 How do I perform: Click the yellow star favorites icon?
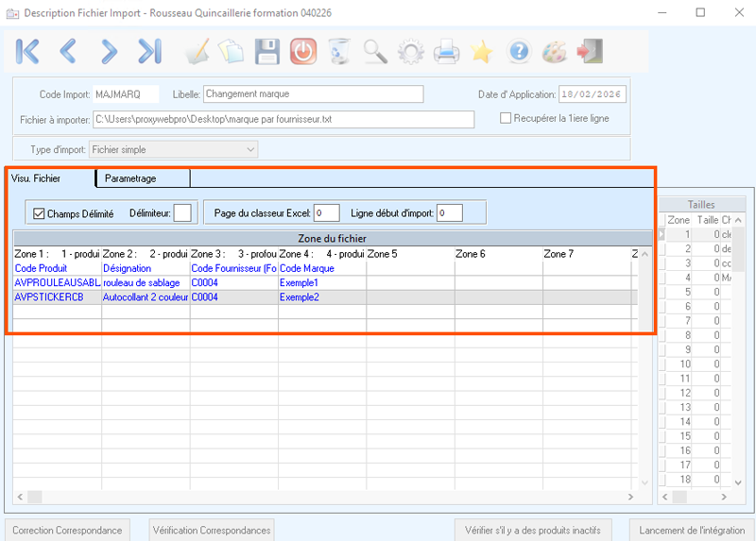[x=482, y=52]
